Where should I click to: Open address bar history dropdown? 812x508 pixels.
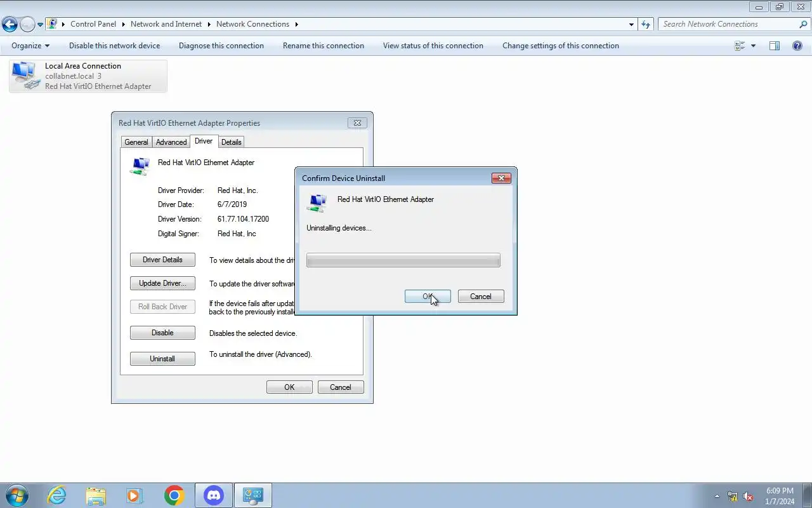[x=631, y=24]
